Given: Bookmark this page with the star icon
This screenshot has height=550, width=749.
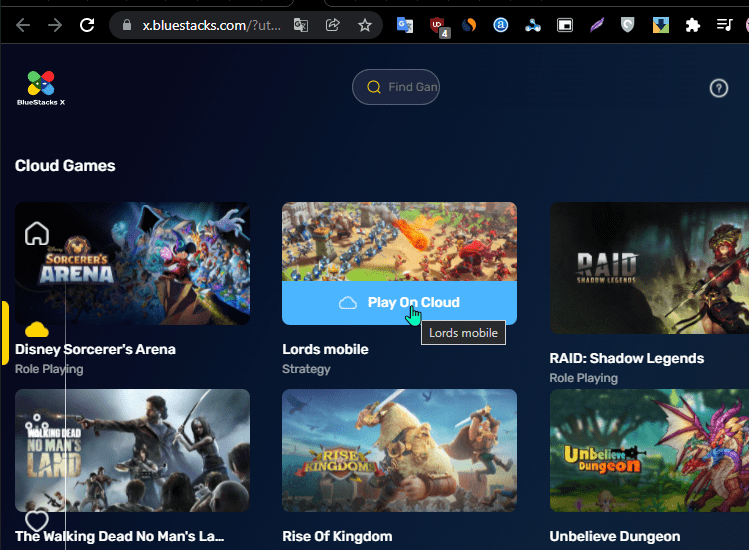Looking at the screenshot, I should pos(365,25).
